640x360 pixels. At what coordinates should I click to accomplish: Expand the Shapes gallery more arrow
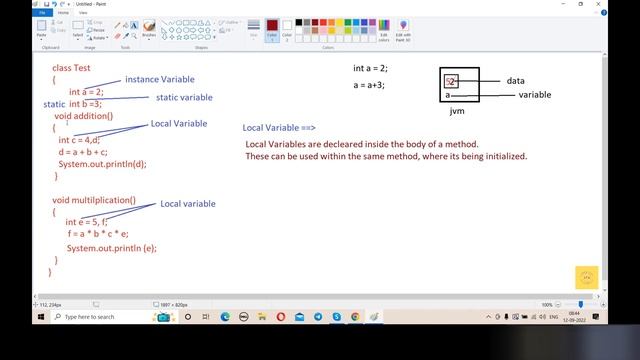[214, 37]
